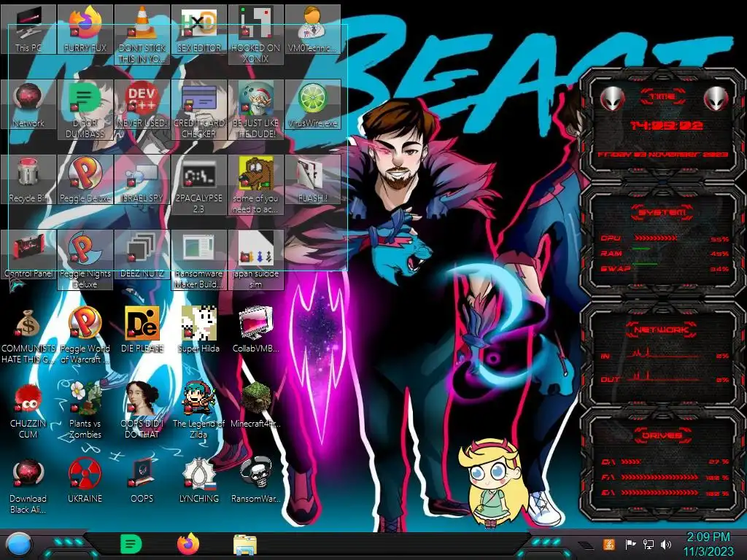
Task: Click the NETWORK widget header
Action: click(x=662, y=330)
